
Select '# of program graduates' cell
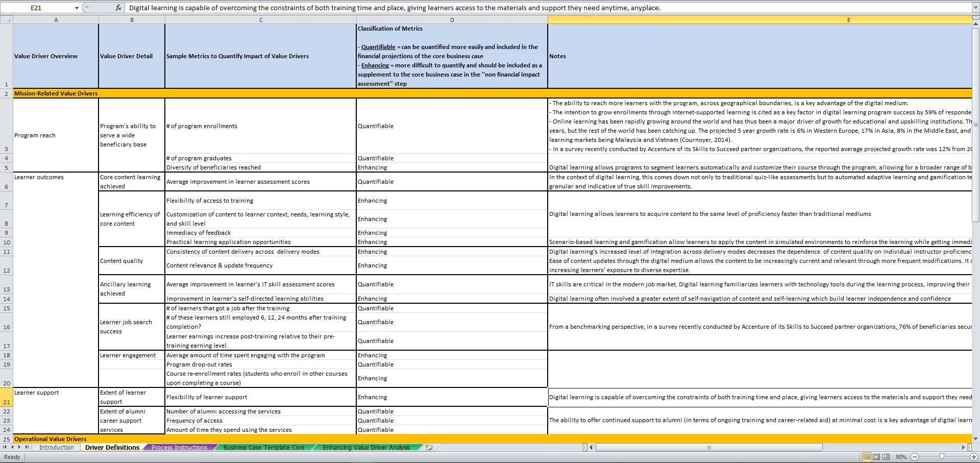[261, 158]
